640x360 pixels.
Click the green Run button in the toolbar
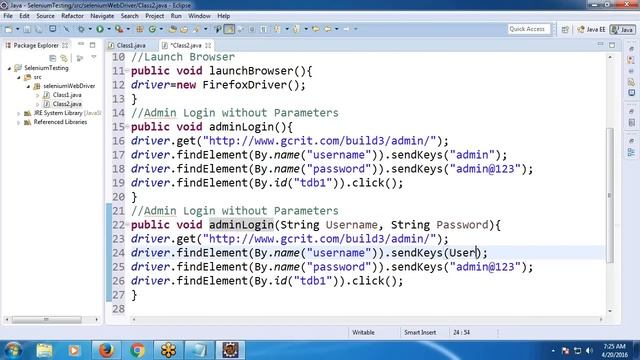point(100,29)
